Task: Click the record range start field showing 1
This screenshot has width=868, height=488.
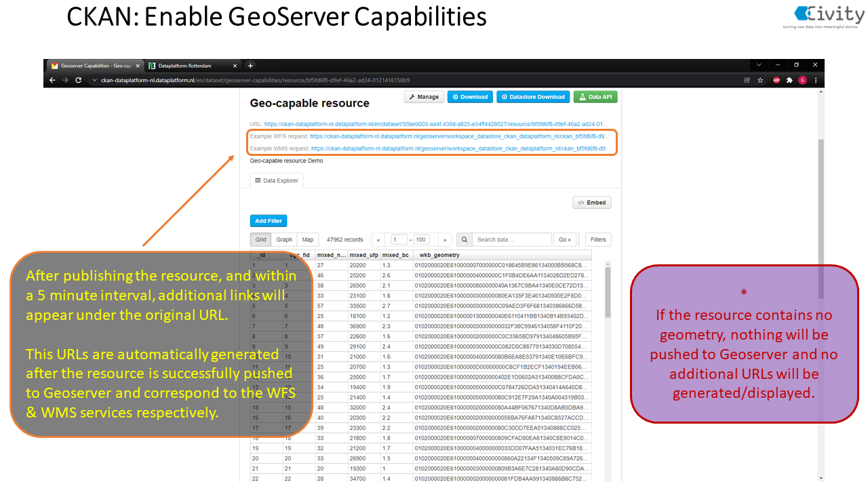Action: click(399, 240)
